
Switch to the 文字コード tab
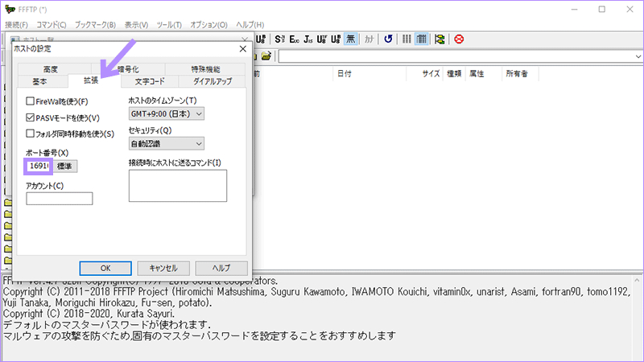149,81
